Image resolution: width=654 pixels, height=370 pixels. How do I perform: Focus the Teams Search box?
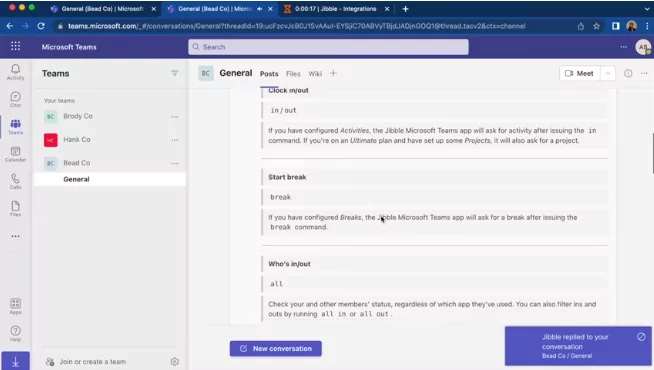(x=328, y=47)
